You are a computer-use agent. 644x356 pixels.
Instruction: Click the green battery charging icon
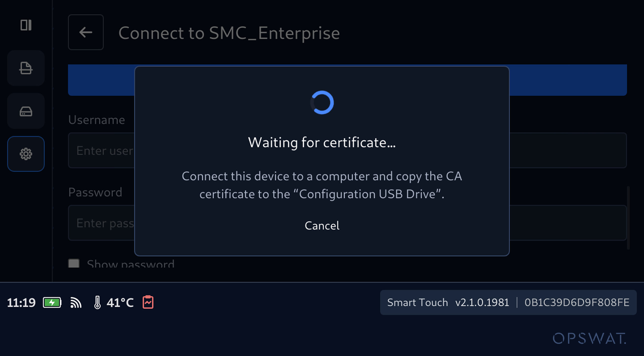pos(52,302)
